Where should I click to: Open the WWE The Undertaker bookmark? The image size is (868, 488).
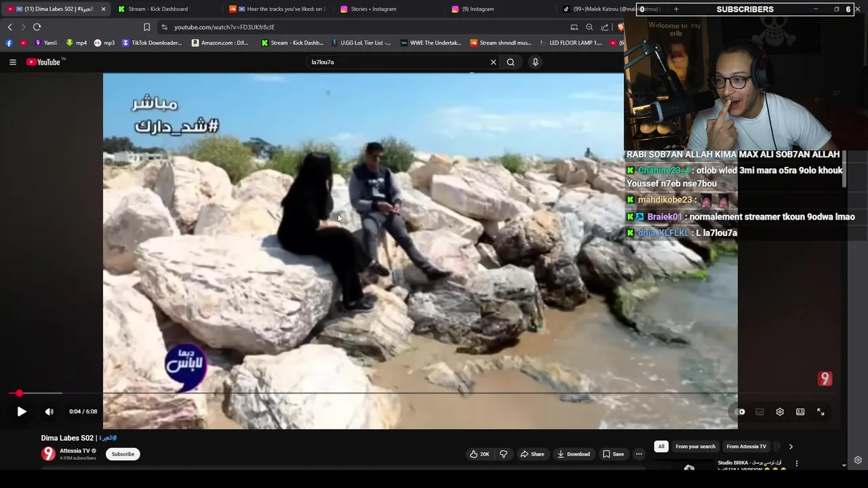pos(431,43)
